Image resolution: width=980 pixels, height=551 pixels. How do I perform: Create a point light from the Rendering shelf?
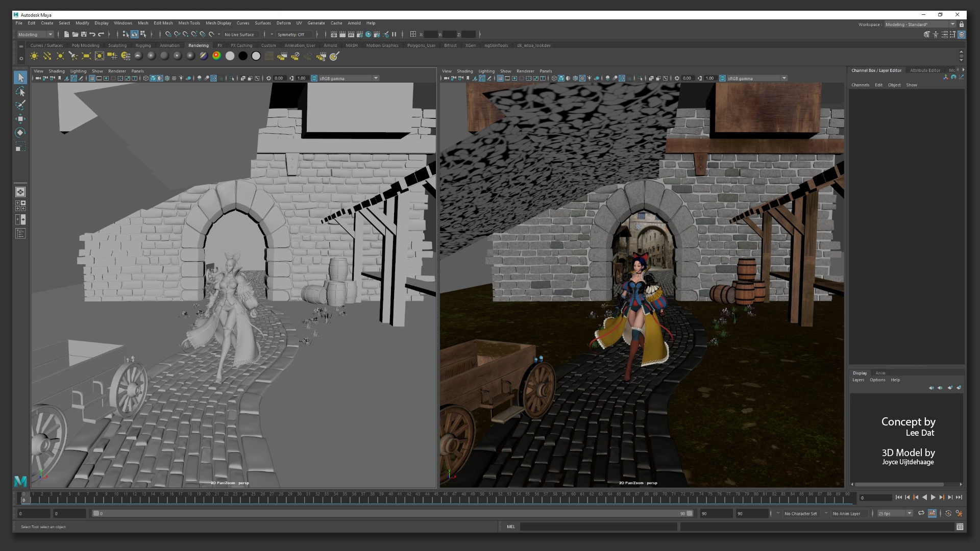coord(60,56)
